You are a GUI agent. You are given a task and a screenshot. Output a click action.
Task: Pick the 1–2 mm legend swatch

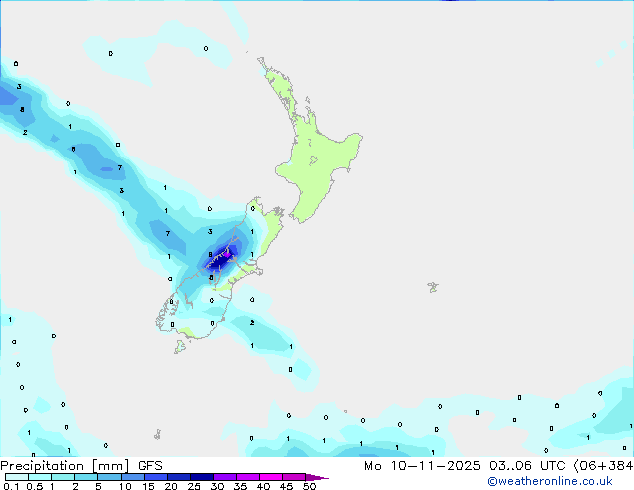63,477
